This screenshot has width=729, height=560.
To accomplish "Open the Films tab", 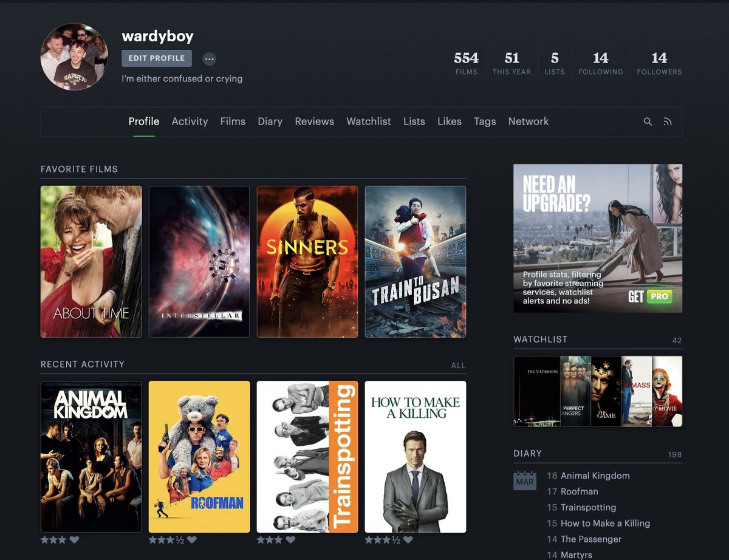I will pos(233,121).
